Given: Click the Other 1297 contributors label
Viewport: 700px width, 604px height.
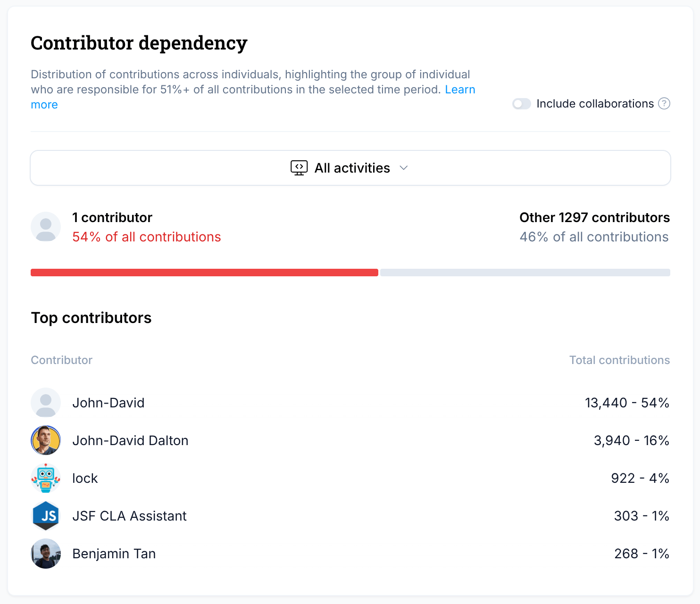Looking at the screenshot, I should pyautogui.click(x=594, y=217).
